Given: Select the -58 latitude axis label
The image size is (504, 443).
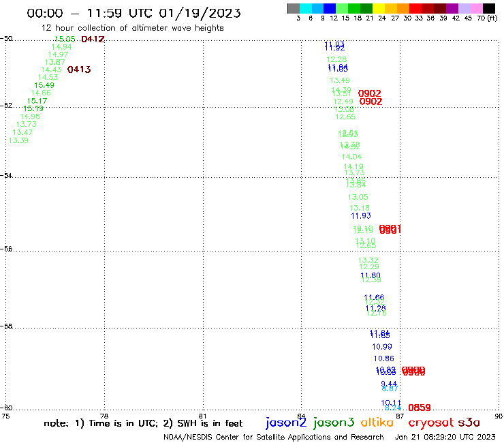Looking at the screenshot, I should pos(6,326).
